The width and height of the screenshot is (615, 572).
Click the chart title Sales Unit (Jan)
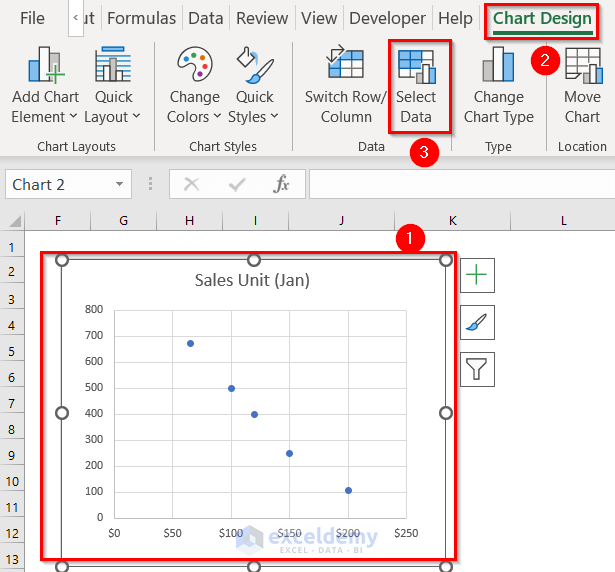(x=252, y=280)
